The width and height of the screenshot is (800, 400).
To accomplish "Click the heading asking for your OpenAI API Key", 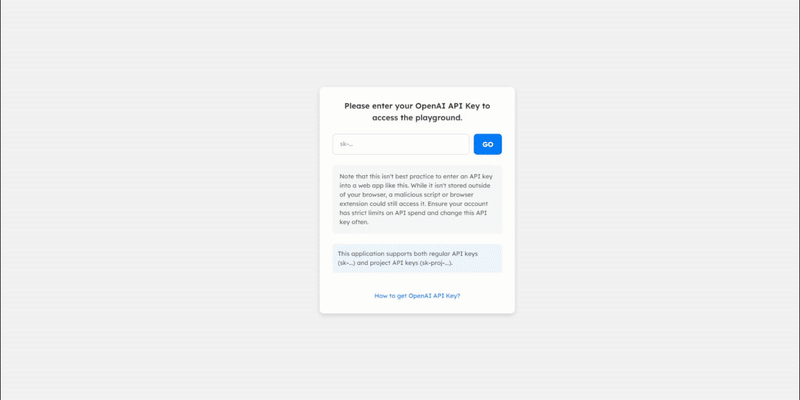I will coord(417,112).
